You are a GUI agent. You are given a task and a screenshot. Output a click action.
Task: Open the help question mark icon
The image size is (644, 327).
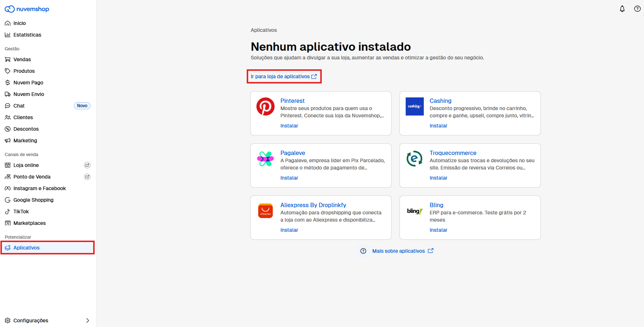coord(637,9)
